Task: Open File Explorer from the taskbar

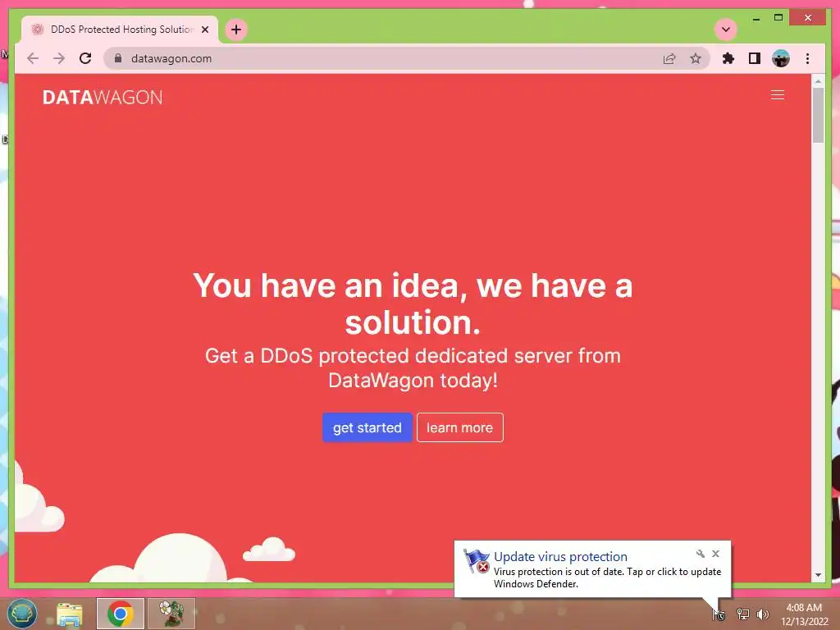Action: pos(70,614)
